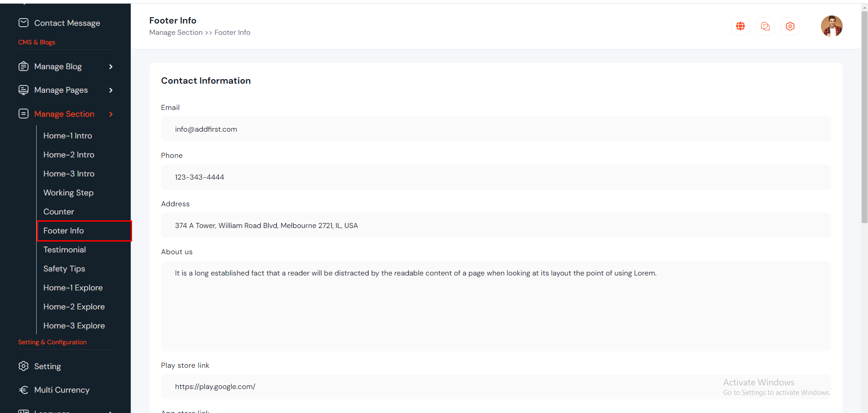Screen dimensions: 868x413
Task: Click the globe language icon in header
Action: [740, 26]
